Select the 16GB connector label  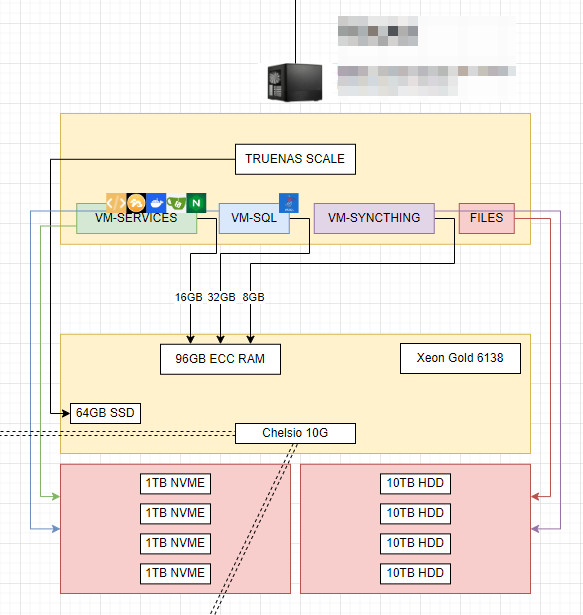click(x=189, y=297)
